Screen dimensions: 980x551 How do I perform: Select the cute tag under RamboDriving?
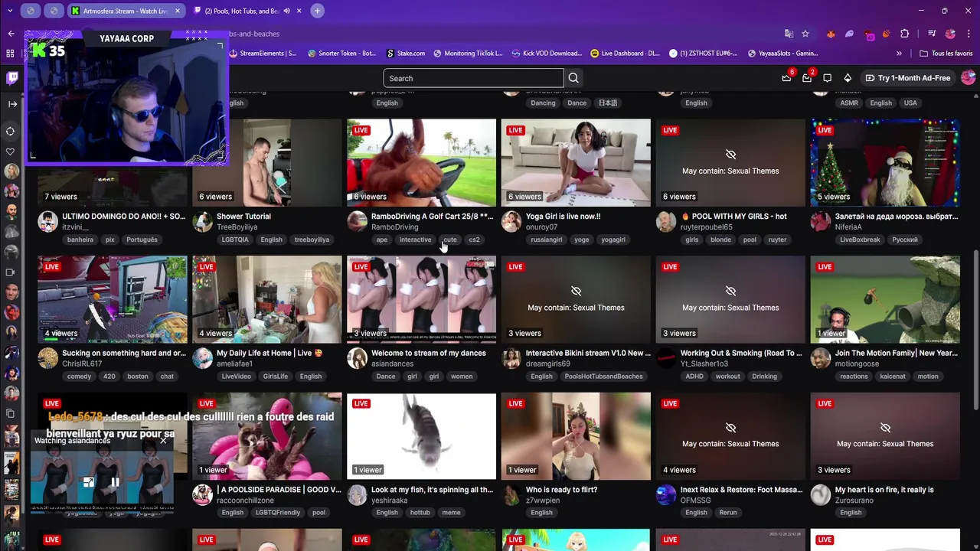pos(450,240)
